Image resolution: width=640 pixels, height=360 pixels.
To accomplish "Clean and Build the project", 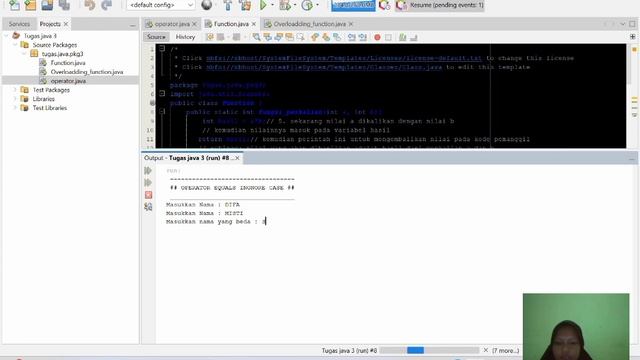I will (x=245, y=5).
